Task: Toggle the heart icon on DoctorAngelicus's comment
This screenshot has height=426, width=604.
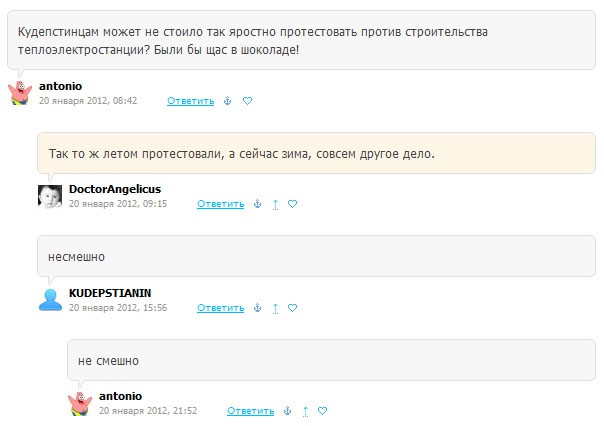Action: pyautogui.click(x=293, y=204)
